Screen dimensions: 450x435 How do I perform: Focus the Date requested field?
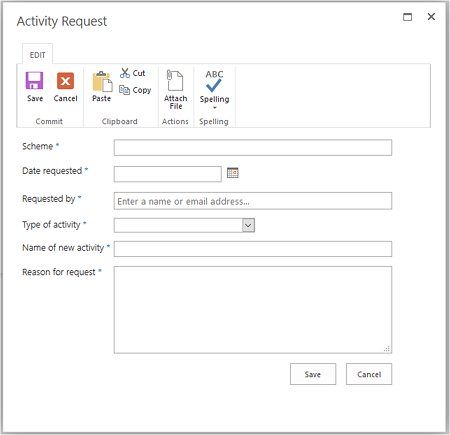coord(168,174)
